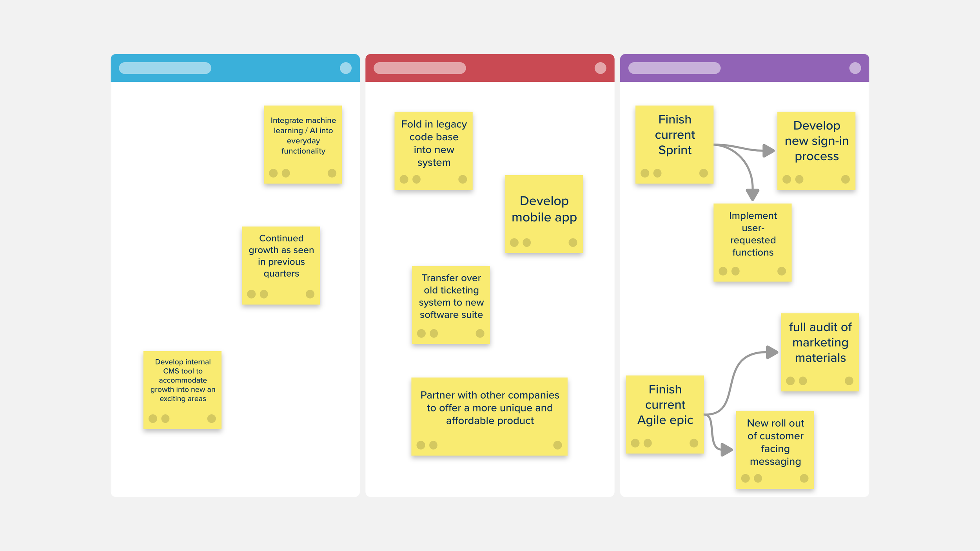Click right dot on 'Partner with other companies' note
This screenshot has width=980, height=551.
click(x=557, y=445)
